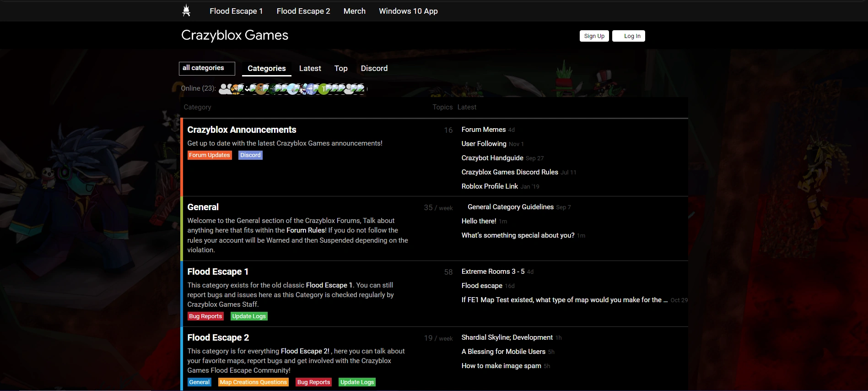Open Bug Reports tag under Flood Escape 2
The width and height of the screenshot is (868, 391).
click(313, 382)
